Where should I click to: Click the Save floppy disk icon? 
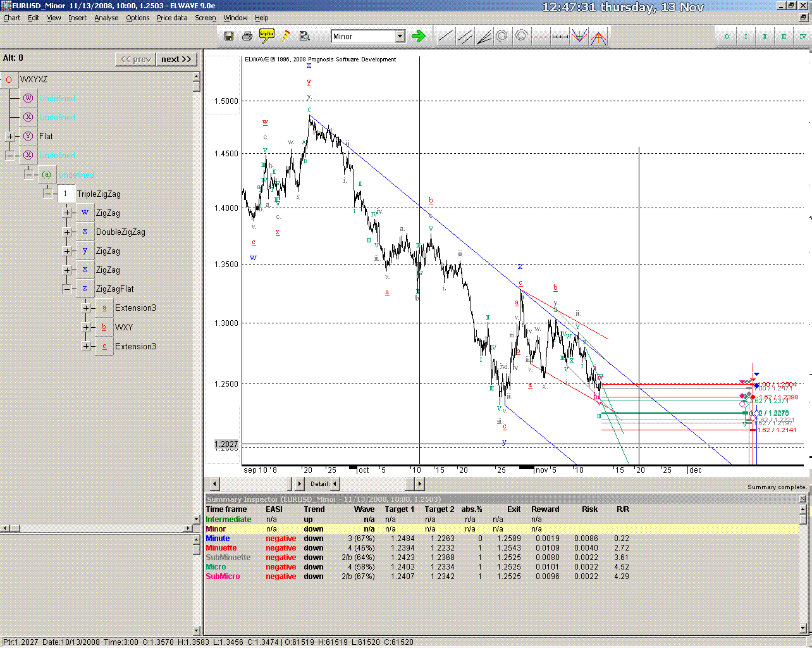(229, 36)
